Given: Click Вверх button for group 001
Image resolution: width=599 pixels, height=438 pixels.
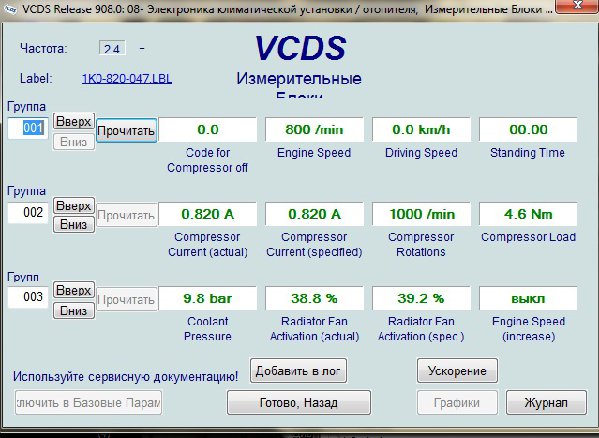Looking at the screenshot, I should pyautogui.click(x=74, y=122).
